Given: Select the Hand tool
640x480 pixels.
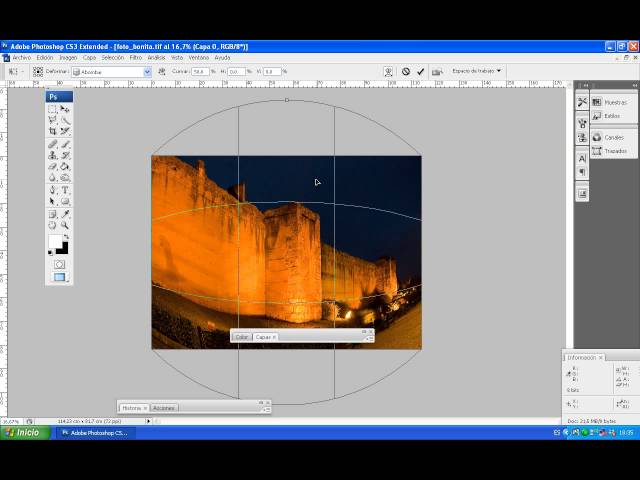Looking at the screenshot, I should pos(53,225).
